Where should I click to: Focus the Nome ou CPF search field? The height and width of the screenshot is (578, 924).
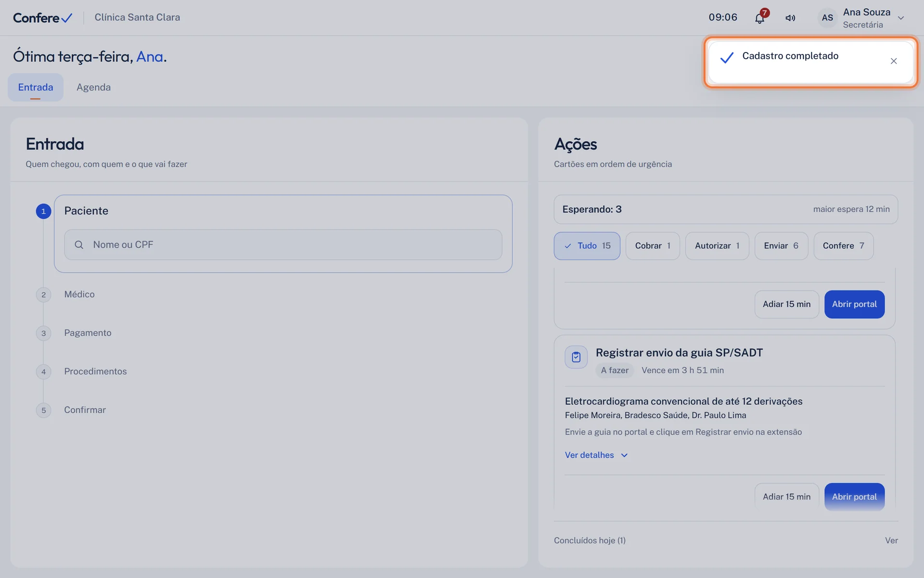[x=283, y=245]
